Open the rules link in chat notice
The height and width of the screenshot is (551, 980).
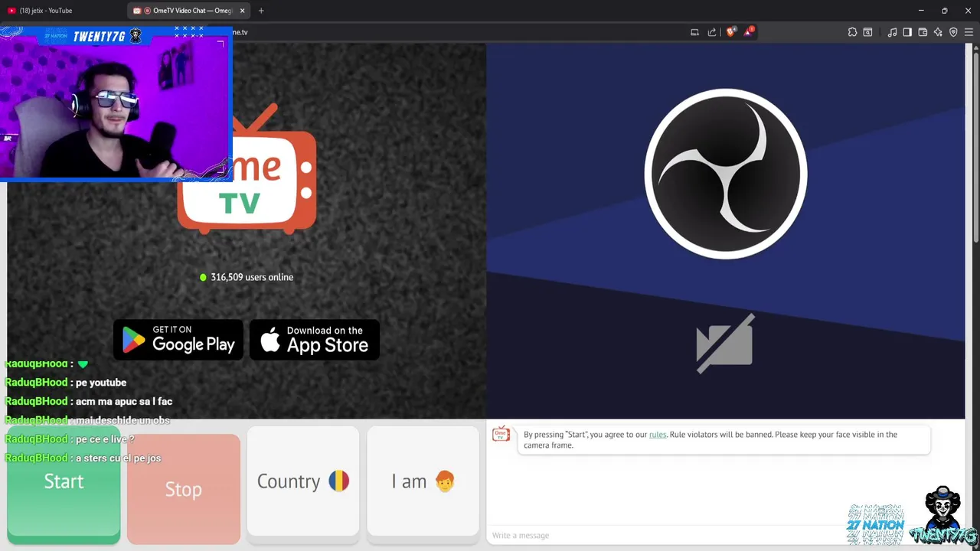tap(658, 435)
